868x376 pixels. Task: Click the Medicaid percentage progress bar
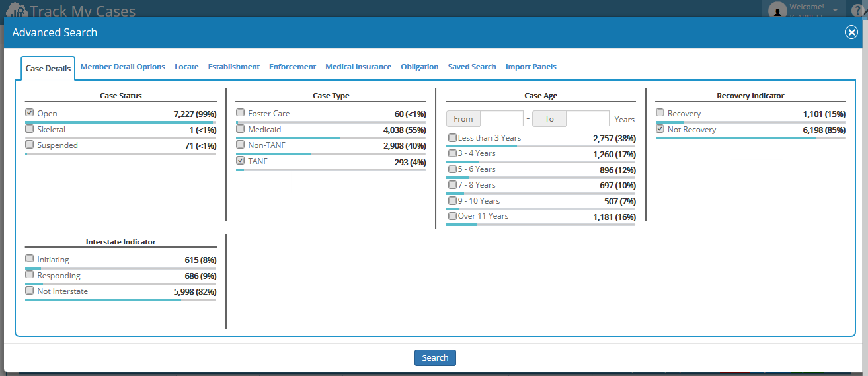331,138
